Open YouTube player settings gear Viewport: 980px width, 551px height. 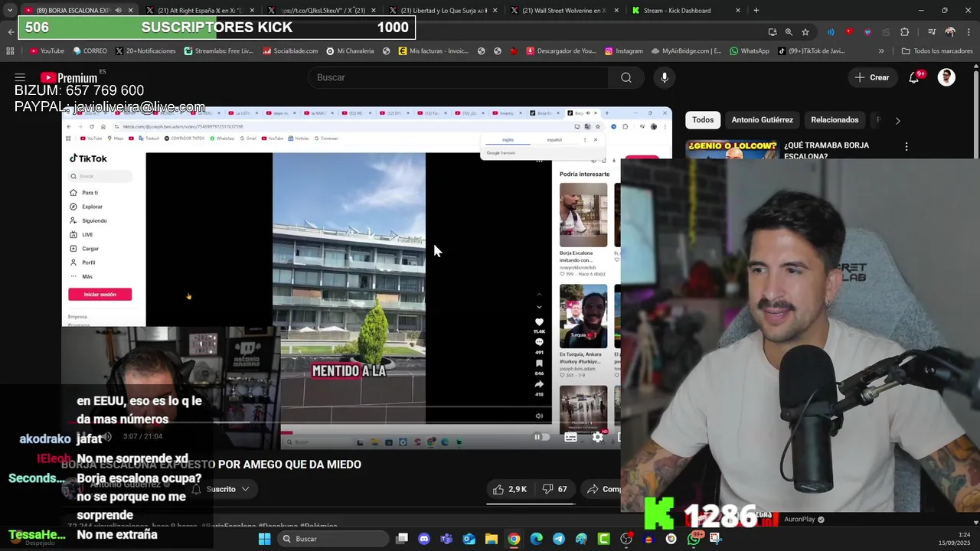tap(598, 437)
